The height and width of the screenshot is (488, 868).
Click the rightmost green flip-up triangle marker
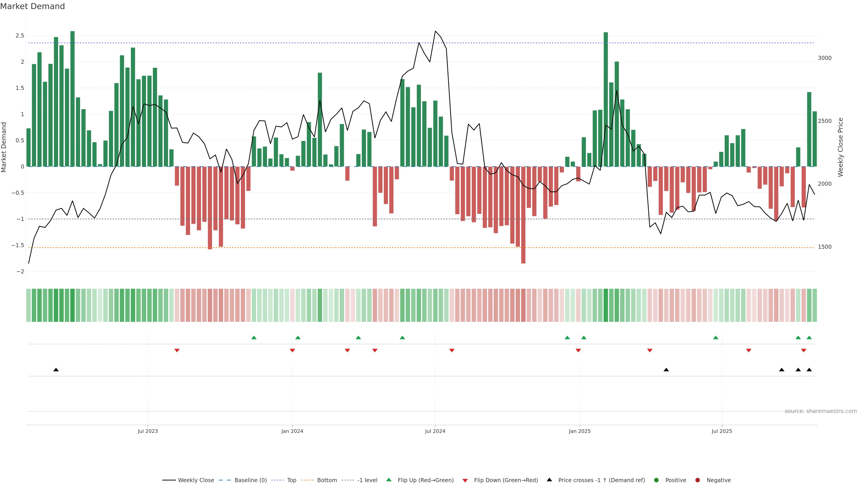pyautogui.click(x=809, y=338)
